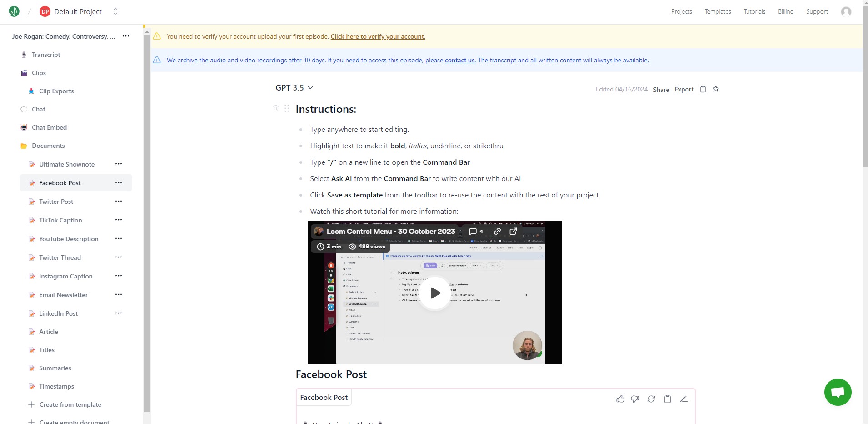
Task: Open more options for LinkedIn Post
Action: (x=119, y=313)
